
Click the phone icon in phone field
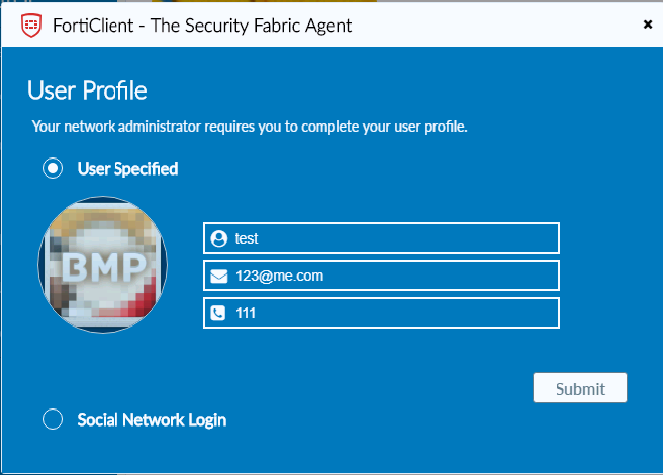click(x=218, y=313)
